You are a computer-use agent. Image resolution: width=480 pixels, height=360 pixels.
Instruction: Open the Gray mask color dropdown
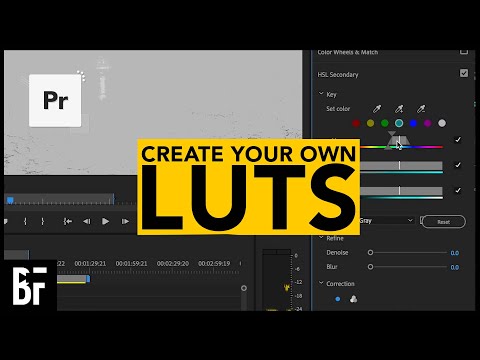[387, 220]
